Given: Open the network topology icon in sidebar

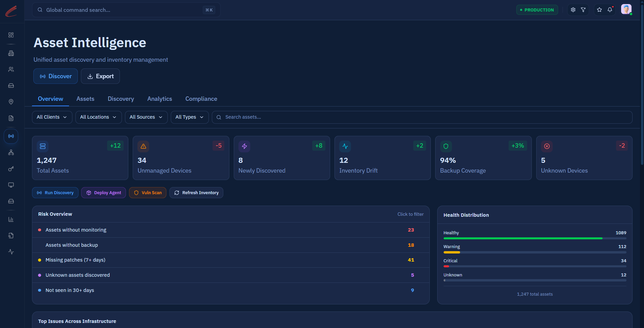Looking at the screenshot, I should click(x=11, y=152).
